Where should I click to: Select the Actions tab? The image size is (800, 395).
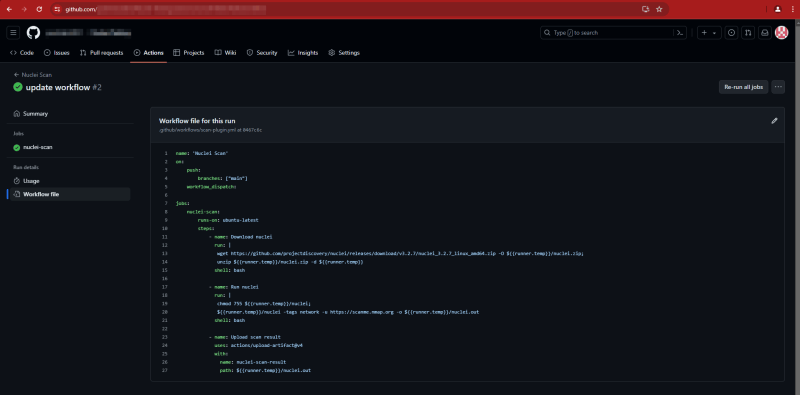(148, 53)
